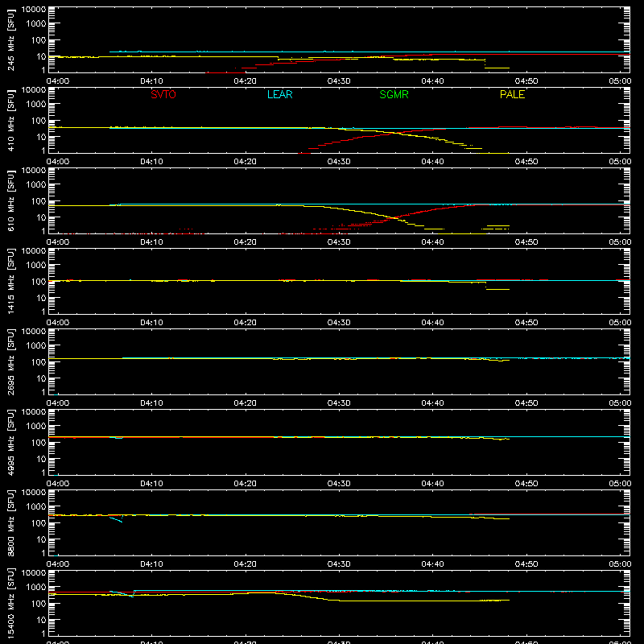The height and width of the screenshot is (644, 644).
Task: Select the "1415 MHz [SFU]" axis title
Action: point(10,281)
